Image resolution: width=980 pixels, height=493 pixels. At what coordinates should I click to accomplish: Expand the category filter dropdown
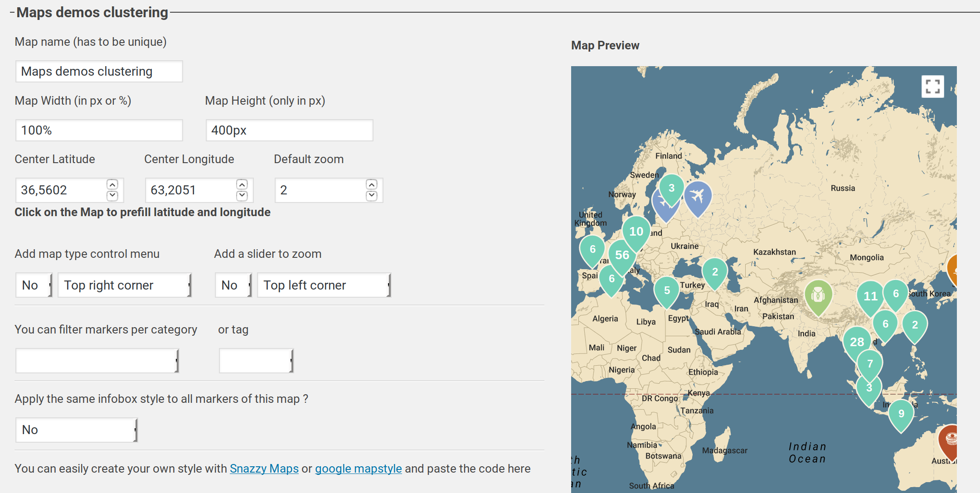[97, 361]
